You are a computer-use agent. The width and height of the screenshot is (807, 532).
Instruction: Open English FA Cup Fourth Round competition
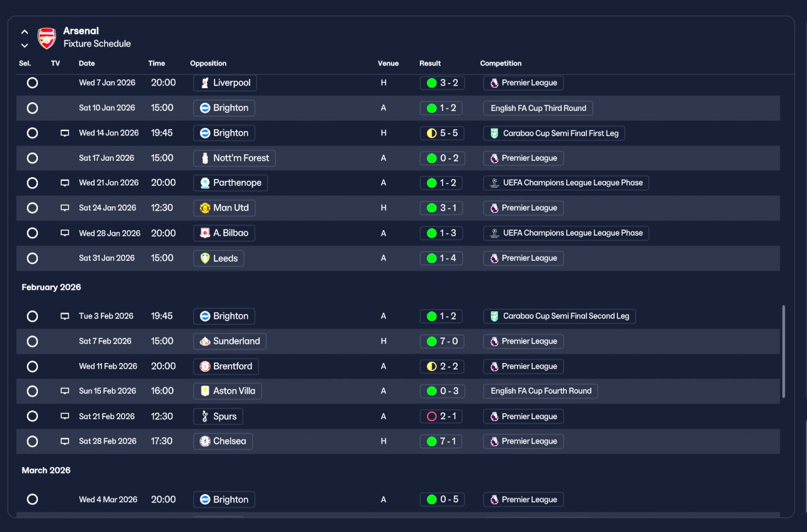point(540,391)
